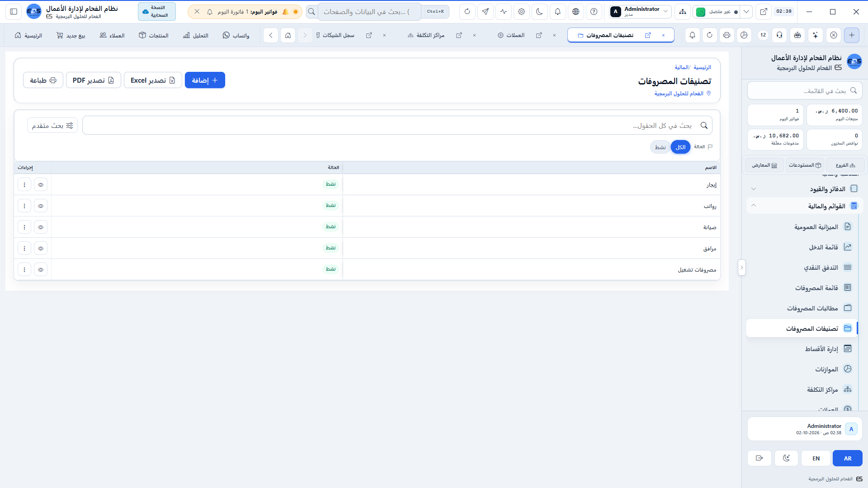
Task: Open settings gear icon in top bar
Action: 521,12
